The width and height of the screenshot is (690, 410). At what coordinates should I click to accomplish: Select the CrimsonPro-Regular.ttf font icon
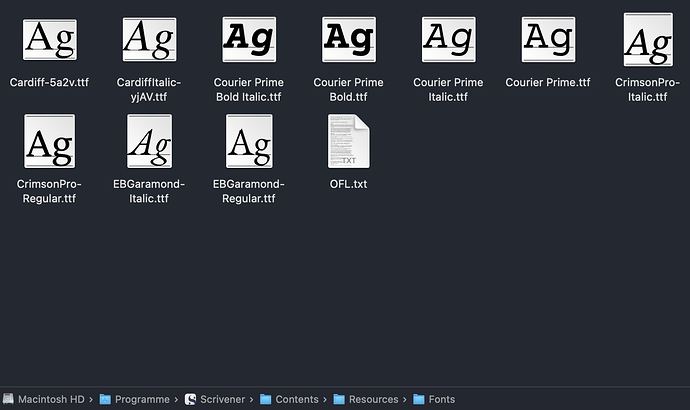coord(50,141)
